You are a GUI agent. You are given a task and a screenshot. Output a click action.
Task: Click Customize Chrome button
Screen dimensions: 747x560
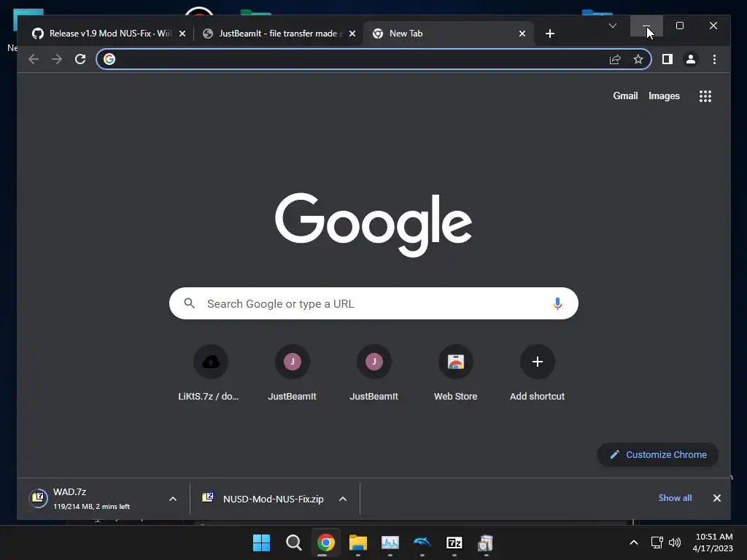click(x=658, y=455)
